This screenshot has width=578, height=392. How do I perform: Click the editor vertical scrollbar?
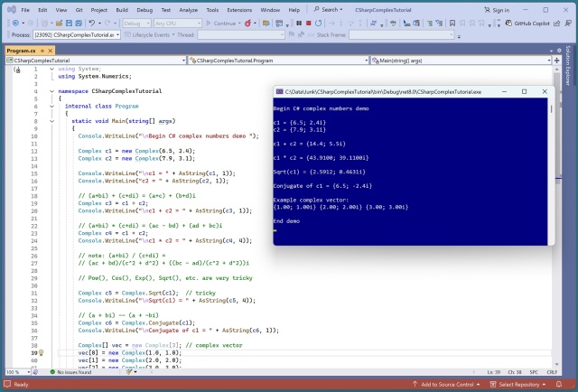click(x=557, y=216)
